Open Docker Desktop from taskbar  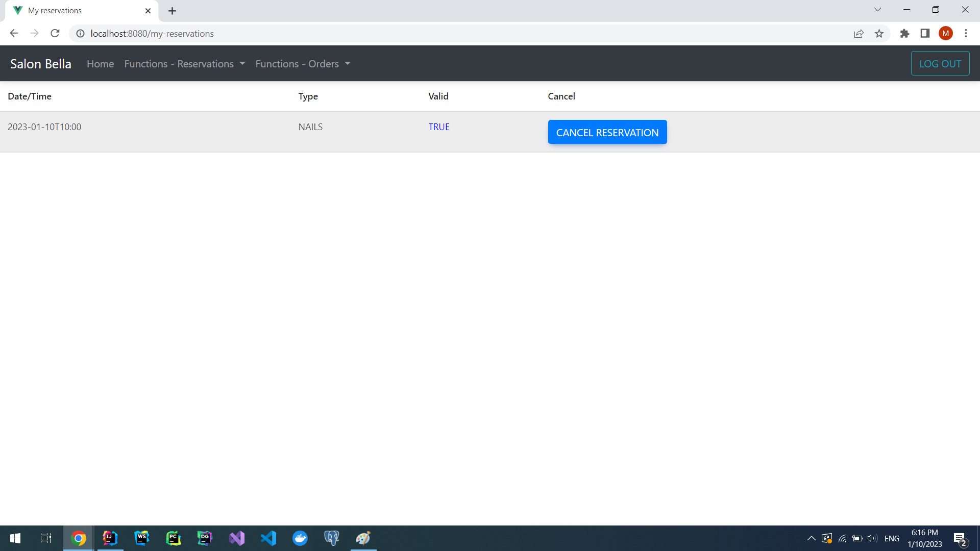[x=300, y=538]
